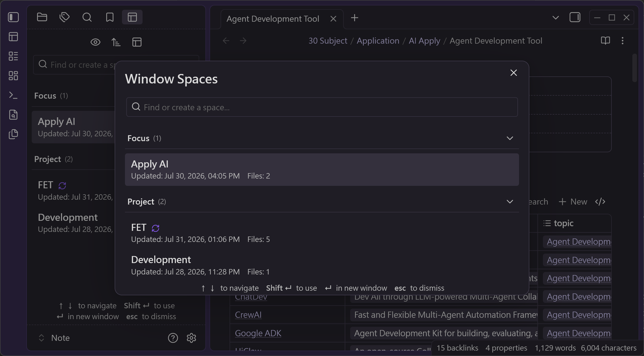This screenshot has width=644, height=356.
Task: Navigate back with the left arrow
Action: tap(226, 41)
